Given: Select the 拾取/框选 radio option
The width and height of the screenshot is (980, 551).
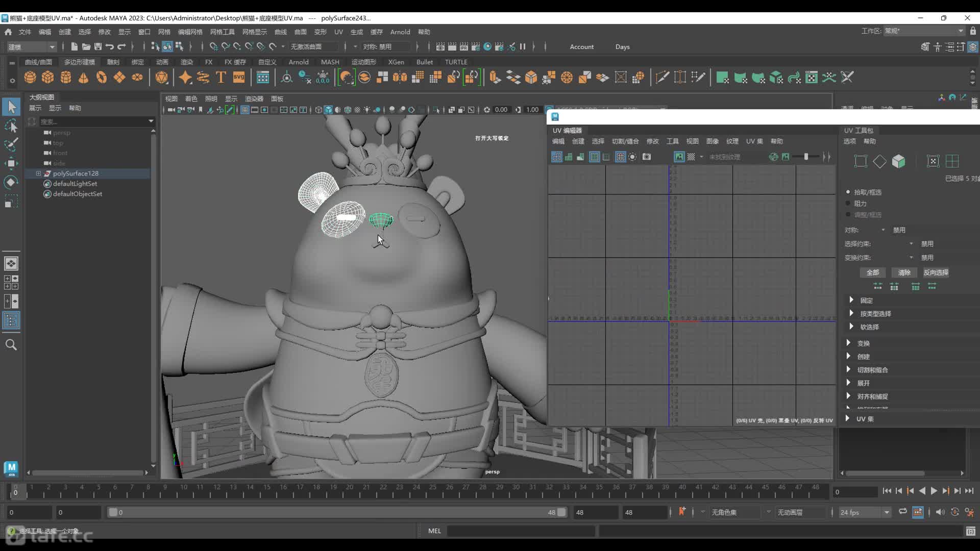Looking at the screenshot, I should point(848,192).
